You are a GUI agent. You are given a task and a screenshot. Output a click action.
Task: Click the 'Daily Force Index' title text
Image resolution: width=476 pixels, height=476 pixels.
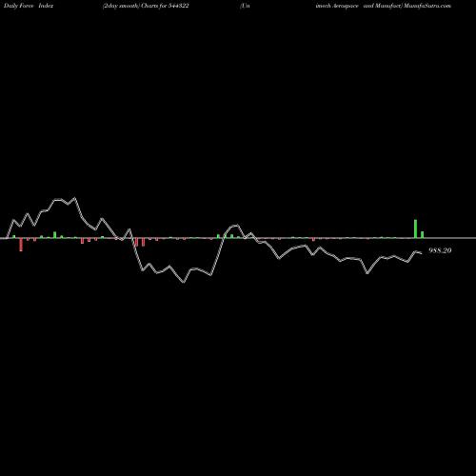29,6
